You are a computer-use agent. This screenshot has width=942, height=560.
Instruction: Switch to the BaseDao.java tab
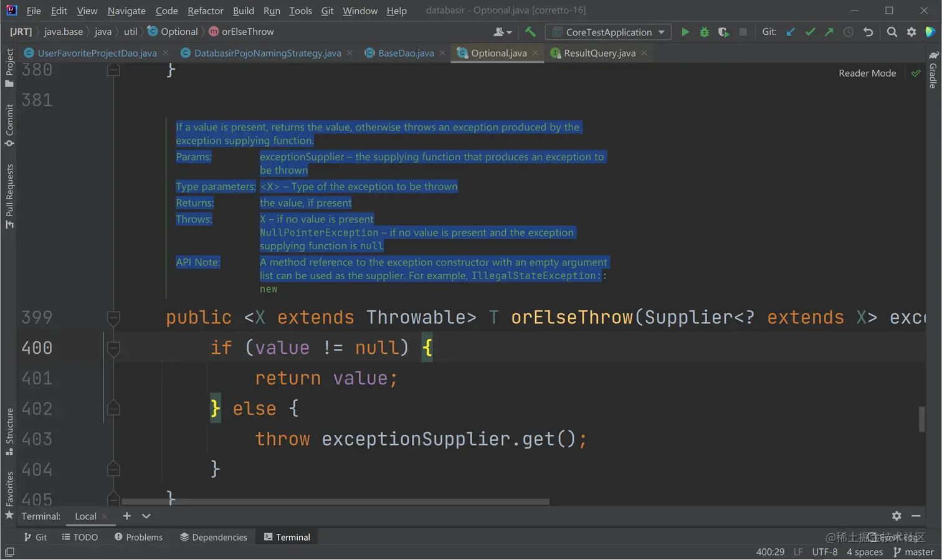(x=406, y=53)
